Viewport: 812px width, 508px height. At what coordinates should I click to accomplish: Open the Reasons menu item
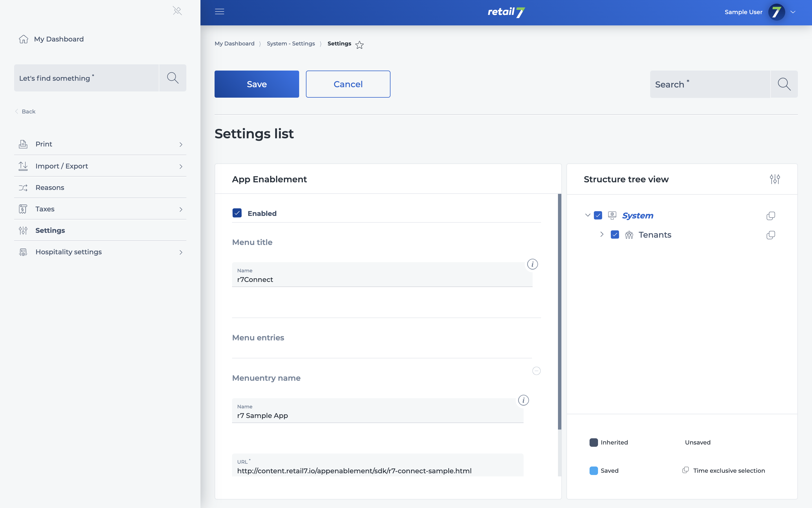point(100,187)
